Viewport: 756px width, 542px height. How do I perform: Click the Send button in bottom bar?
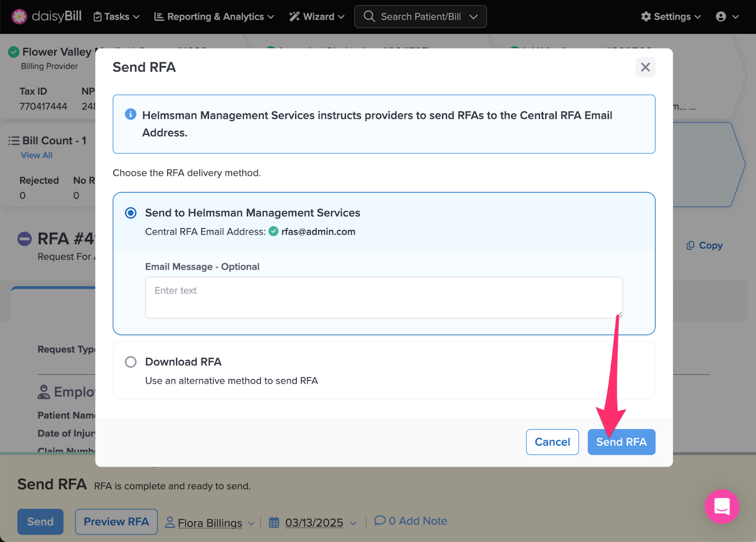[x=40, y=522]
